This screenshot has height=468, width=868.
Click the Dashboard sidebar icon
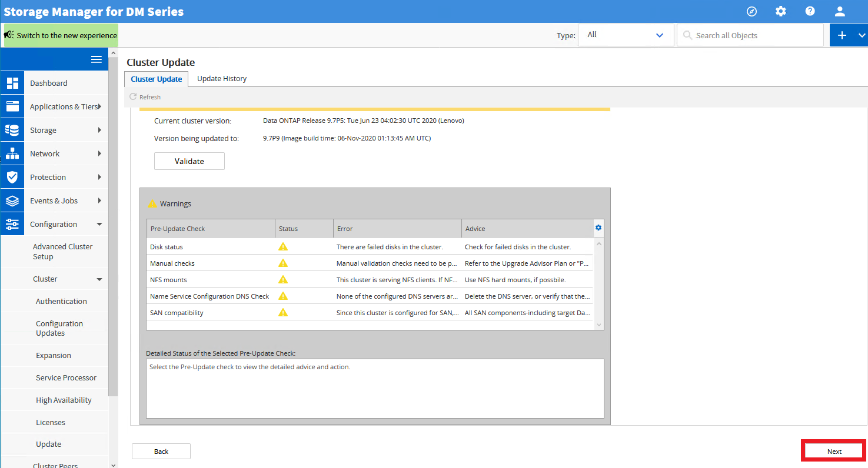(x=12, y=83)
